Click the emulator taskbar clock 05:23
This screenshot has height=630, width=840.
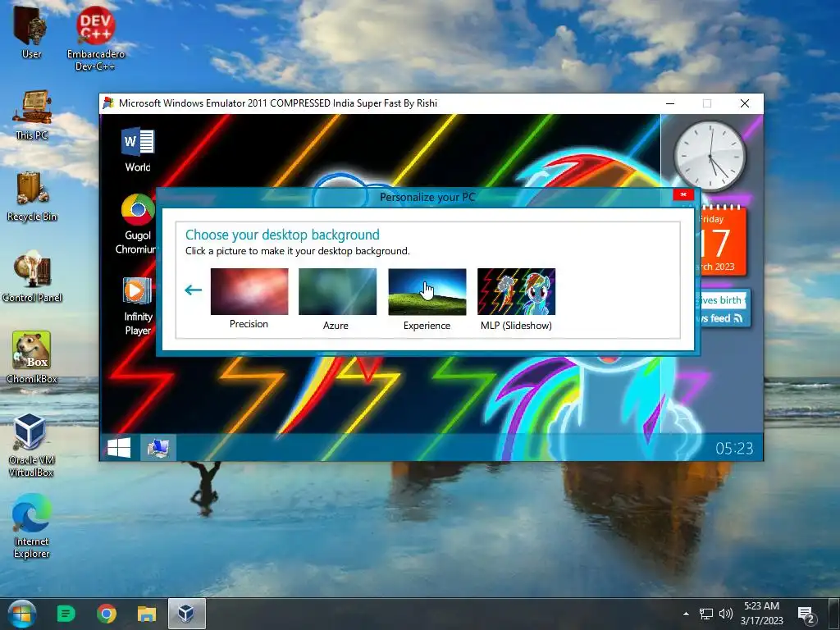[x=734, y=449]
